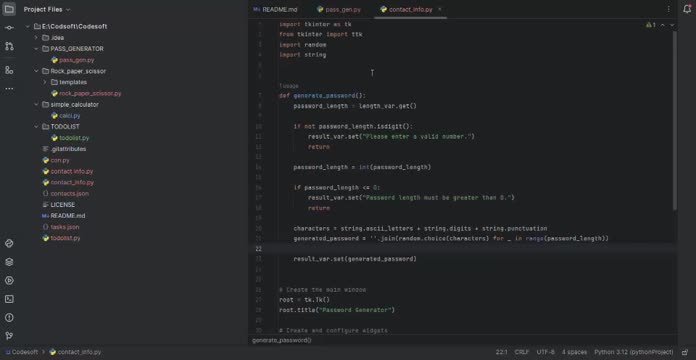Collapse the Rock_paper_scissor folder
The height and width of the screenshot is (360, 696).
(x=36, y=71)
